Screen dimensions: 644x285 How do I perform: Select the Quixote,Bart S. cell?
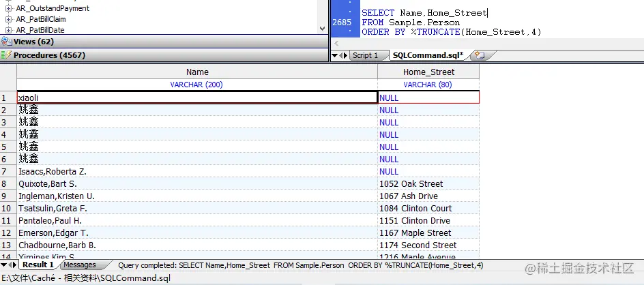pyautogui.click(x=197, y=183)
